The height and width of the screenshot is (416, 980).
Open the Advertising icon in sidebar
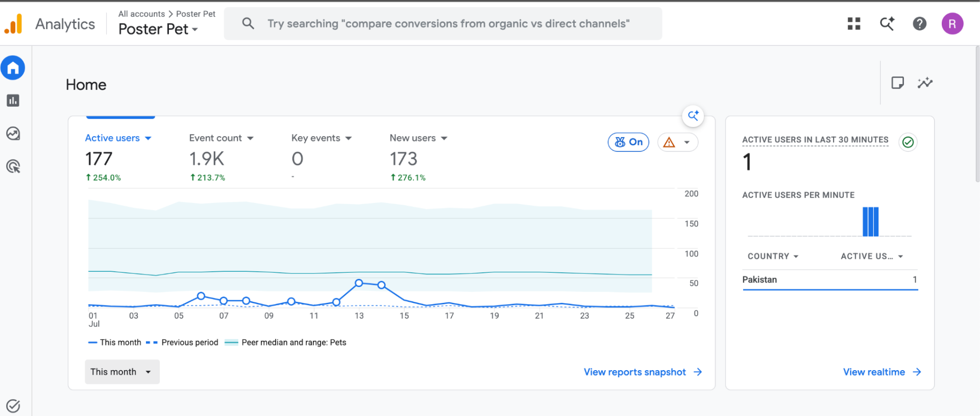pos(13,166)
